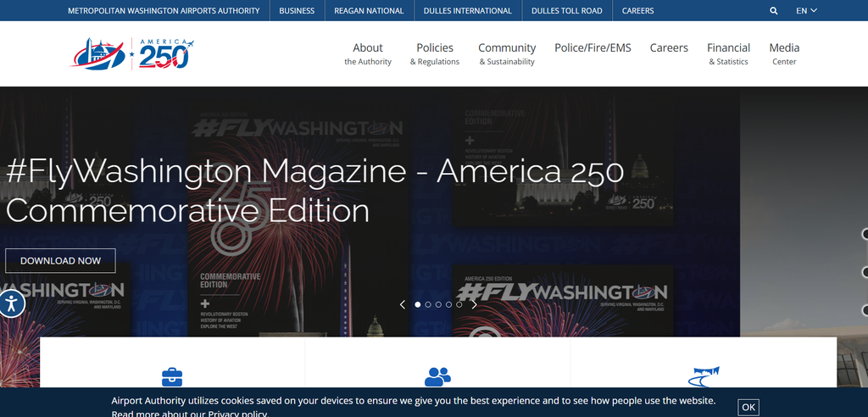Accept cookies with the OK button
The height and width of the screenshot is (417, 868).
coord(748,407)
